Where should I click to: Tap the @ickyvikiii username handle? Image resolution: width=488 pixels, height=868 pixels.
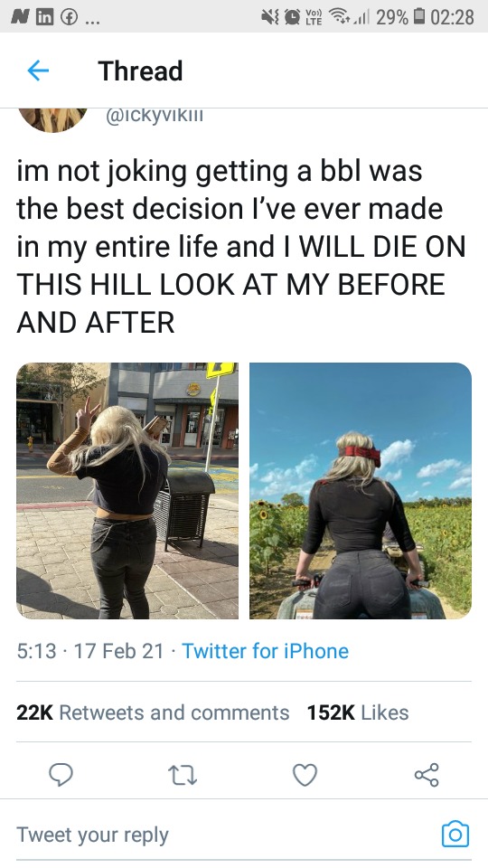pyautogui.click(x=155, y=116)
